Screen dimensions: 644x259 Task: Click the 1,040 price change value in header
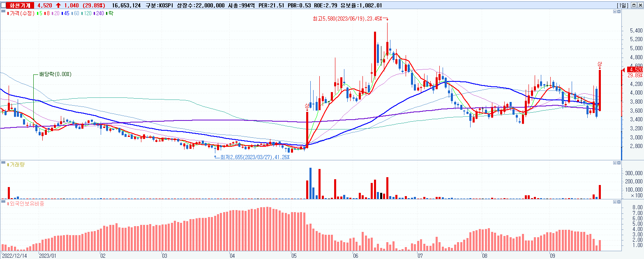click(72, 5)
